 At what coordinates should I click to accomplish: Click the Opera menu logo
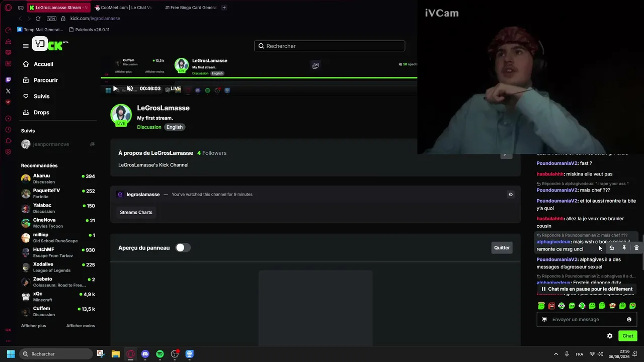pyautogui.click(x=8, y=8)
